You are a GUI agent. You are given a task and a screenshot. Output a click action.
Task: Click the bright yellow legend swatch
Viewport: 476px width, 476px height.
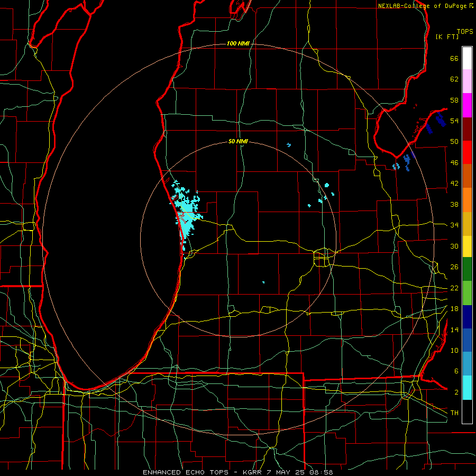pos(467,246)
